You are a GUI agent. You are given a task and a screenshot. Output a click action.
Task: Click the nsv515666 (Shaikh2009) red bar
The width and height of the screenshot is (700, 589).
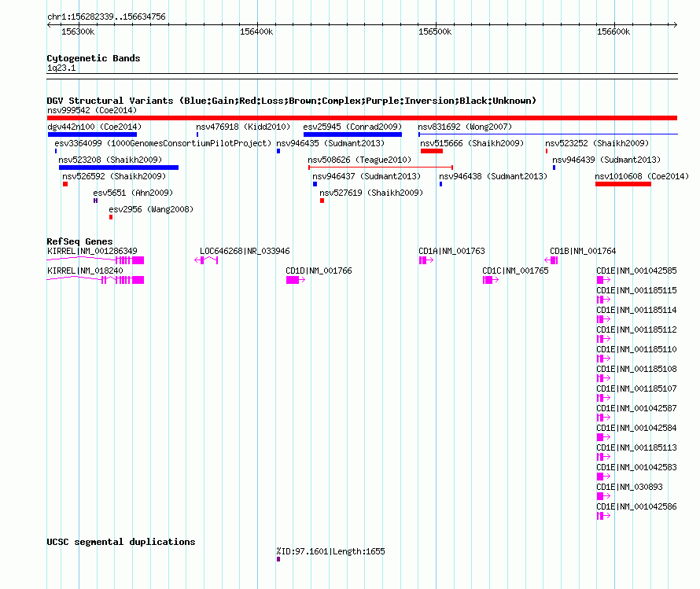pyautogui.click(x=432, y=151)
